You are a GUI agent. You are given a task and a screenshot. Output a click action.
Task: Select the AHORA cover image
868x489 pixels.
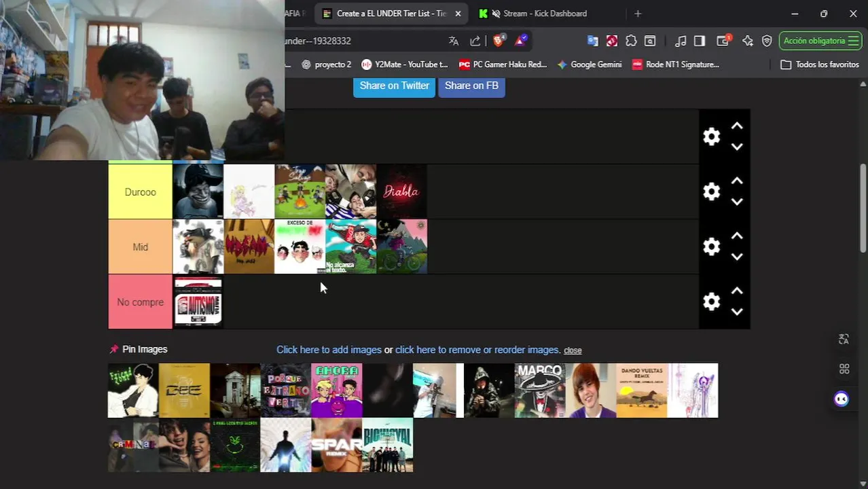point(337,391)
